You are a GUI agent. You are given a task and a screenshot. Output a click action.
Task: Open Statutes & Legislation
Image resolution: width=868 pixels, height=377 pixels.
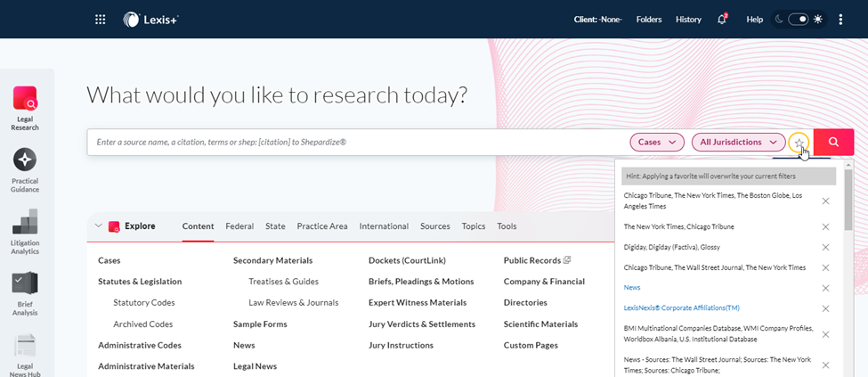(140, 281)
